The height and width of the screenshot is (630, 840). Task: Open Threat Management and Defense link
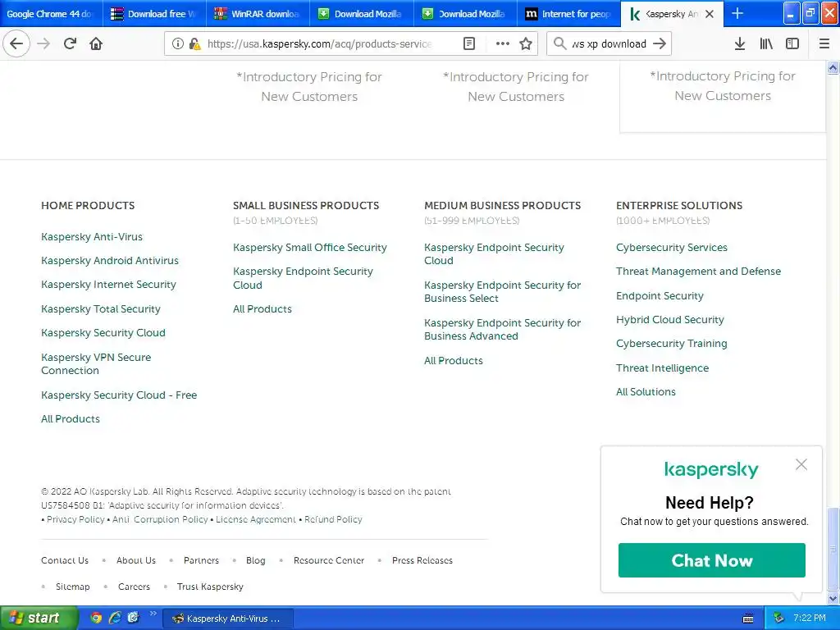click(698, 271)
